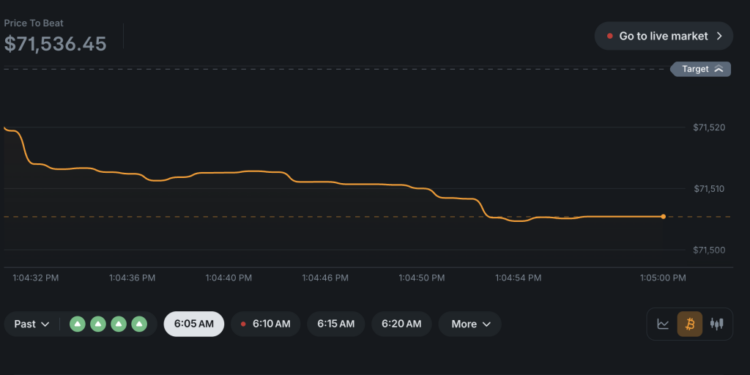Go to live market
750x375 pixels.
click(x=663, y=36)
